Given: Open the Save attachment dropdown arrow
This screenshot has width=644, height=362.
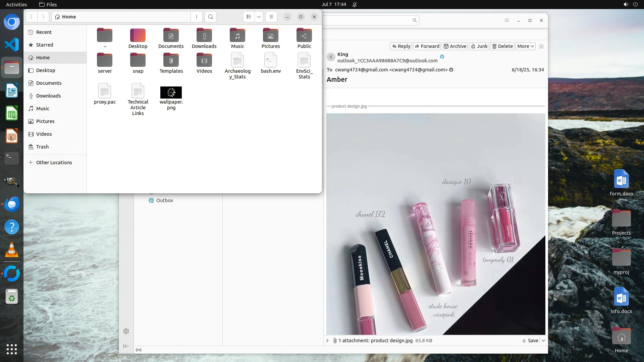Looking at the screenshot, I should [x=543, y=341].
